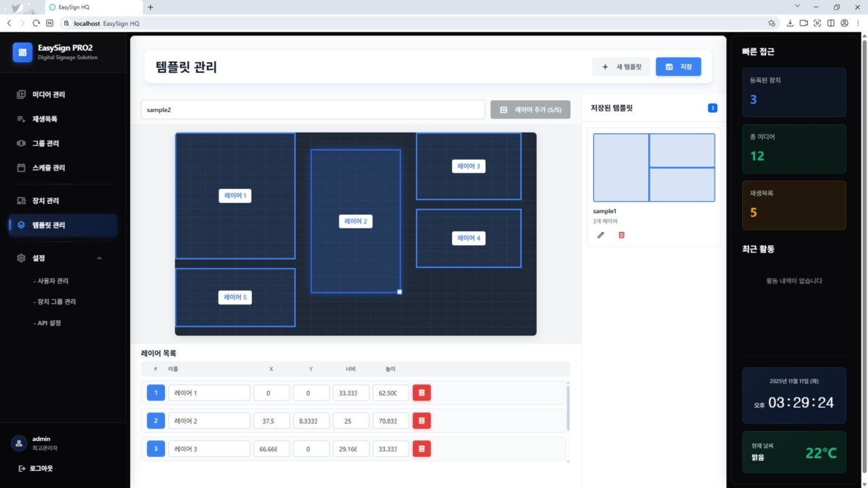
Task: Delete the sample1 saved template
Action: pyautogui.click(x=621, y=235)
